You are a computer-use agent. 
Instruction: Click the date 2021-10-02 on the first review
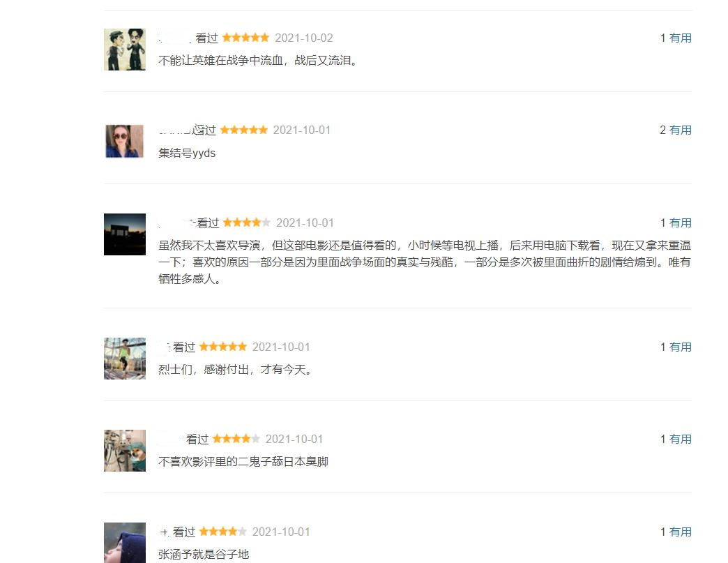(x=304, y=38)
